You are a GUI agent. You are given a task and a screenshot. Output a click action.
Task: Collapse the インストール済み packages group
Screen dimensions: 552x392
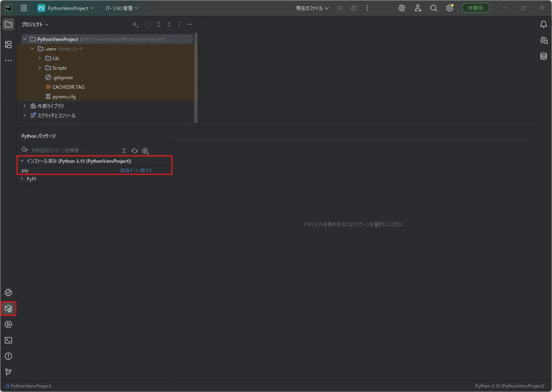[22, 161]
